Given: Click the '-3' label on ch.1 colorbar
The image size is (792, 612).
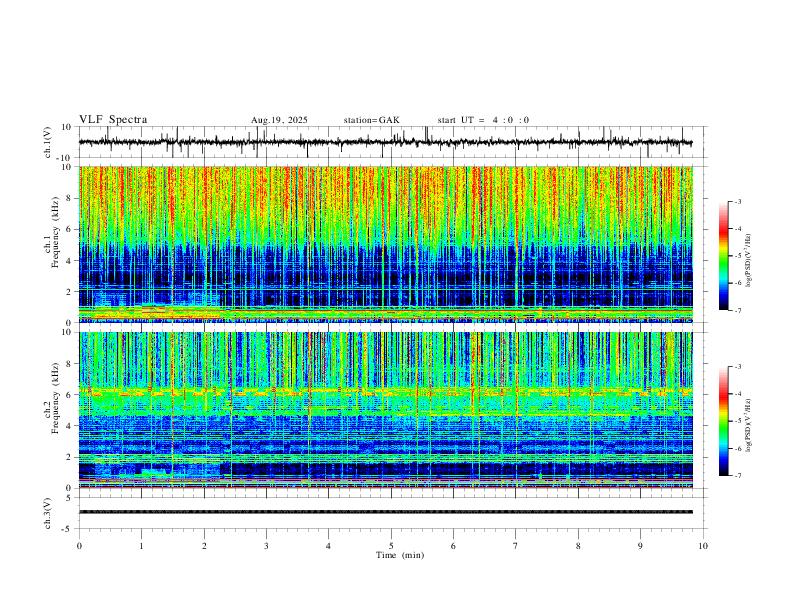Looking at the screenshot, I should (x=738, y=201).
